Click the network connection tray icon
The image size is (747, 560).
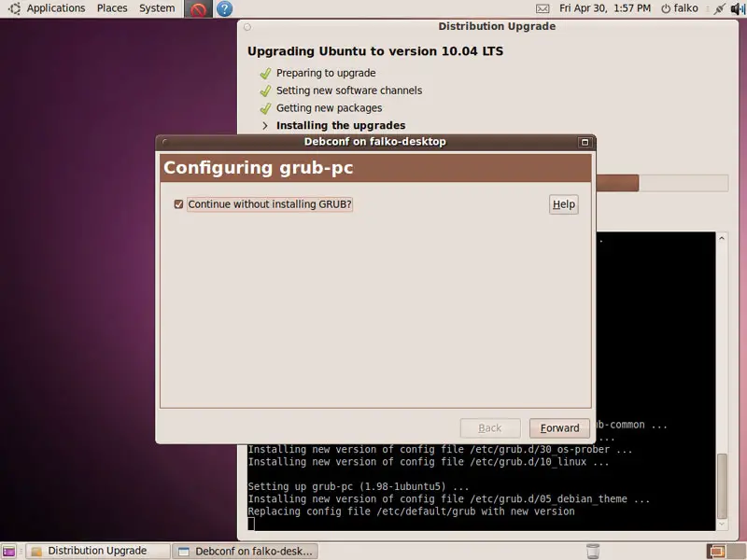719,8
